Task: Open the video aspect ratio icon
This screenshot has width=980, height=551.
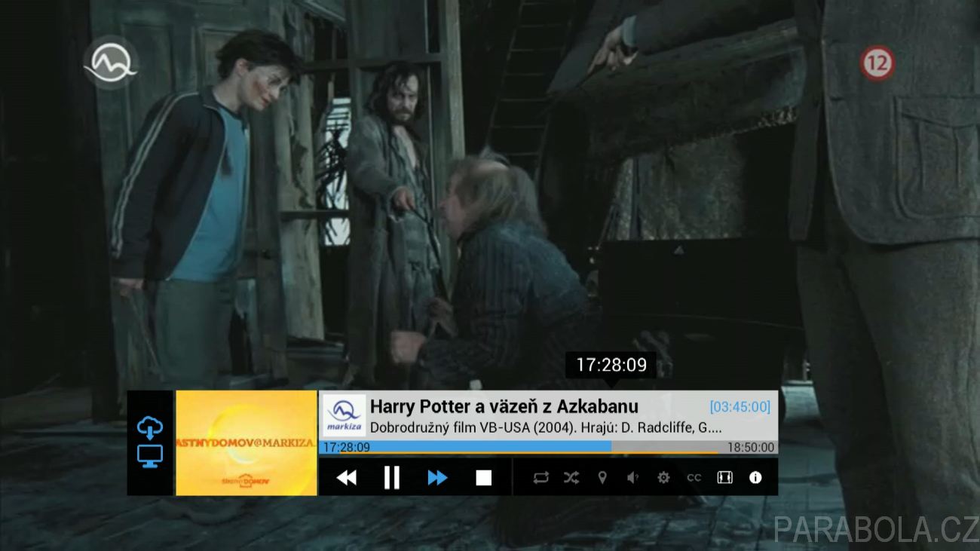Action: click(724, 478)
